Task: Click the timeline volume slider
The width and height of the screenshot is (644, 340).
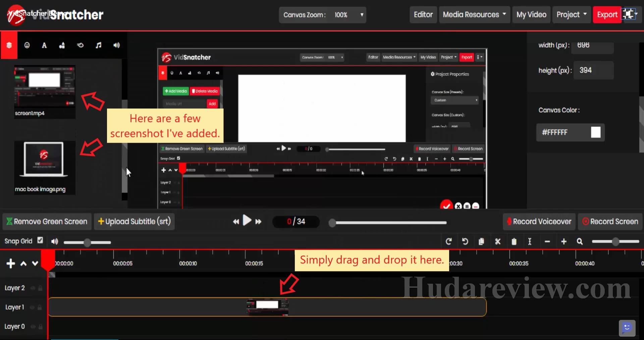Action: pos(87,242)
